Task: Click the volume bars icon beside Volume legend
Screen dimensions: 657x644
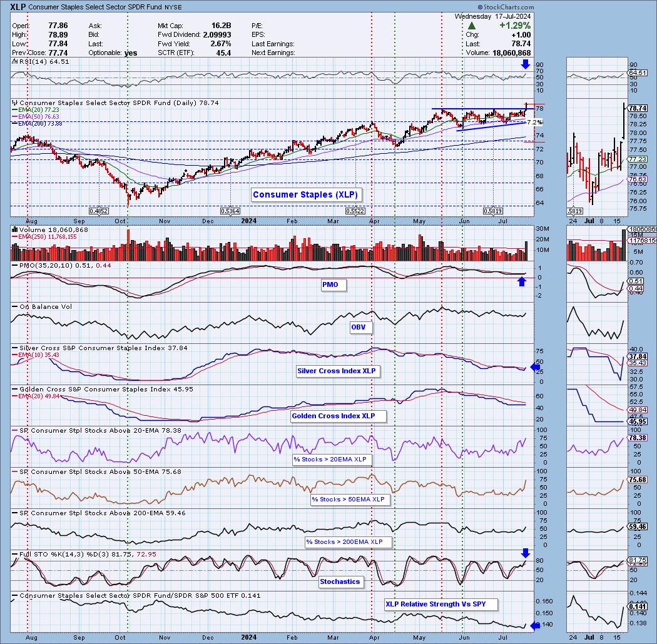Action: click(14, 229)
